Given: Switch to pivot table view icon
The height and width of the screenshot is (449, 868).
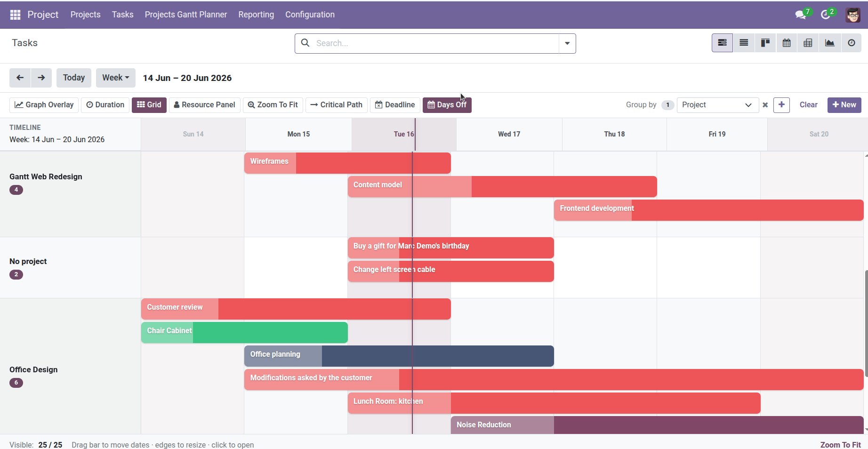Looking at the screenshot, I should pos(808,43).
